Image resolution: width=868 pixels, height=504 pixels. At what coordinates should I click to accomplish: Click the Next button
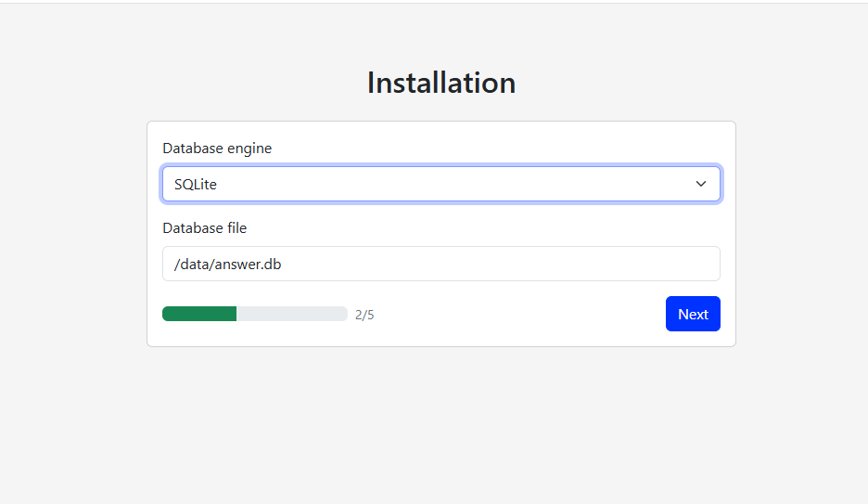[x=693, y=314]
